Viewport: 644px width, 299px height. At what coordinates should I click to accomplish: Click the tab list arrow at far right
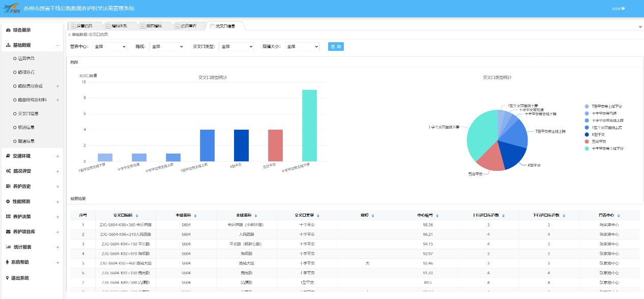(x=640, y=26)
